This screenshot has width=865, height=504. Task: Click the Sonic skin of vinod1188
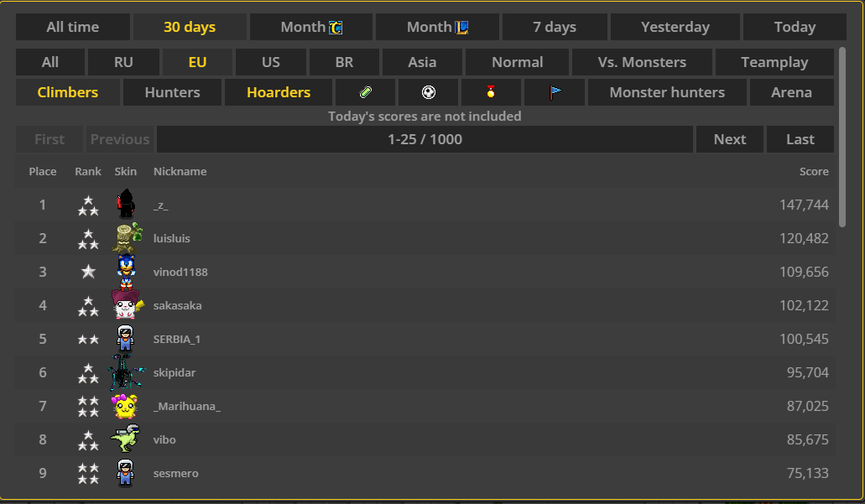pos(126,272)
